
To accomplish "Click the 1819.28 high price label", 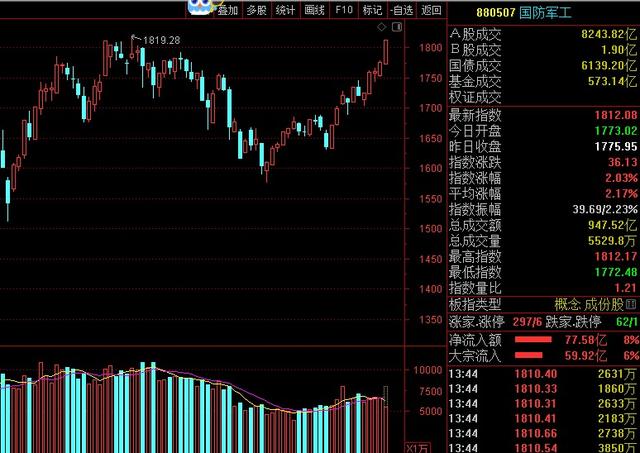I will pos(161,40).
